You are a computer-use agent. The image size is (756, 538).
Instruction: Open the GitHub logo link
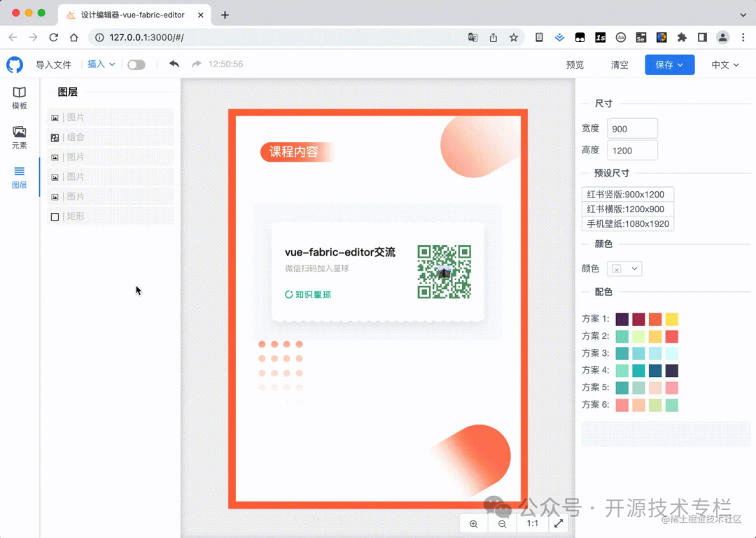(15, 64)
